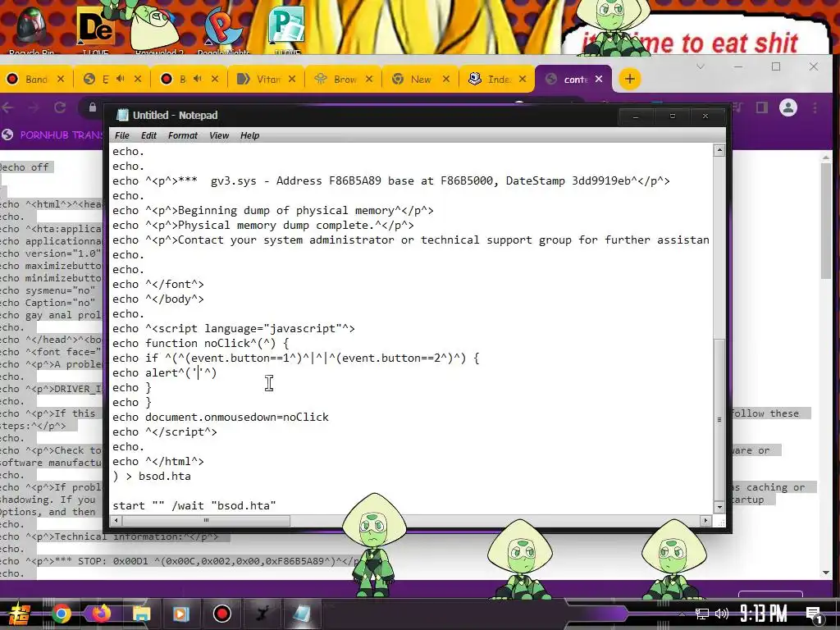Viewport: 840px width, 630px height.
Task: Click the Notepad vertical scroll thumb
Action: point(719,419)
